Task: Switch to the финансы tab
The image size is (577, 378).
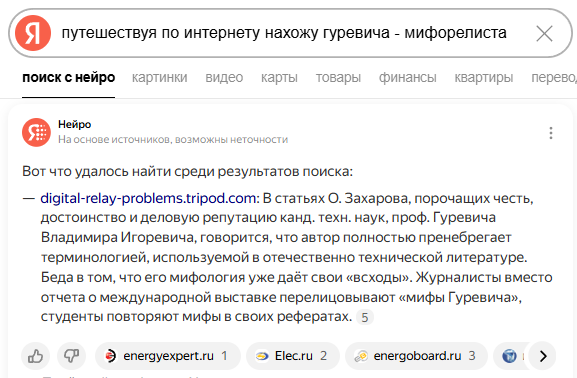Action: (x=408, y=77)
